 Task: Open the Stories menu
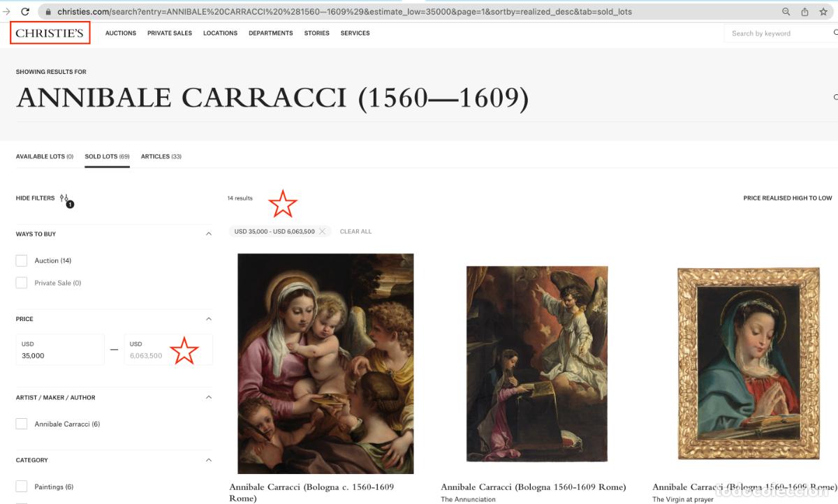316,33
